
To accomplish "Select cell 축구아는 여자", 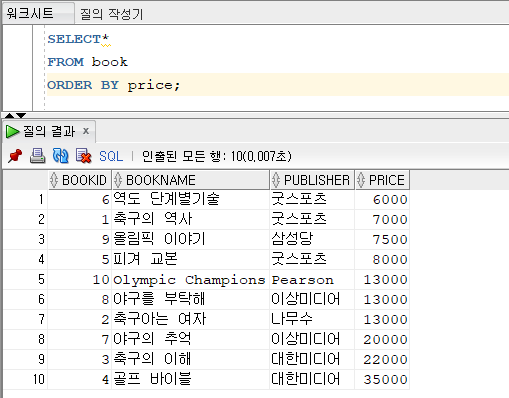I will click(x=190, y=319).
